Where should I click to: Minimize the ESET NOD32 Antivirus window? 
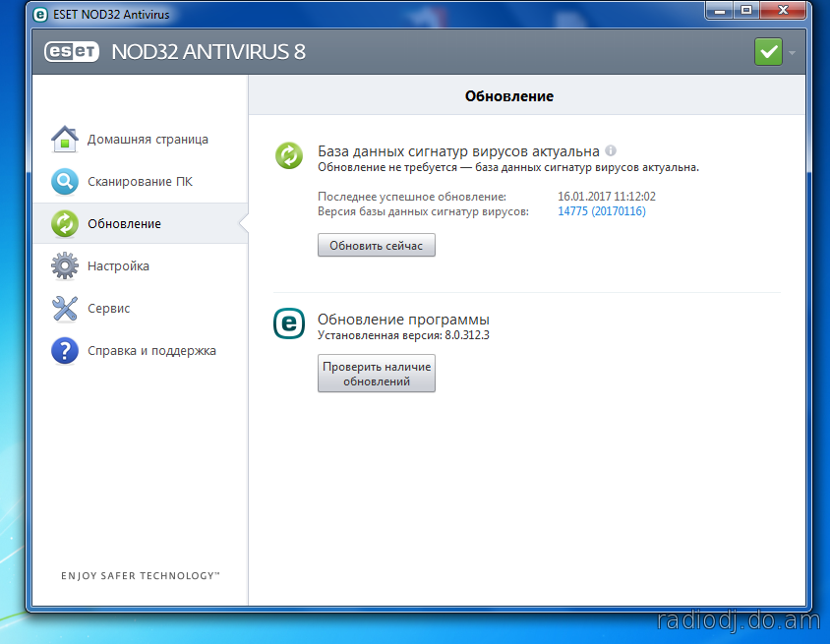tap(720, 11)
